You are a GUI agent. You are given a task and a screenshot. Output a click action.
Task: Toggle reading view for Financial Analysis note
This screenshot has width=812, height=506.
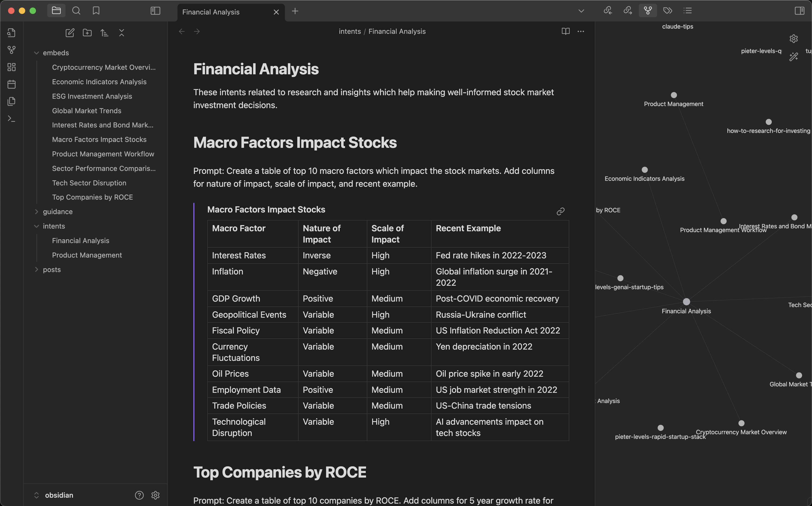pyautogui.click(x=565, y=31)
